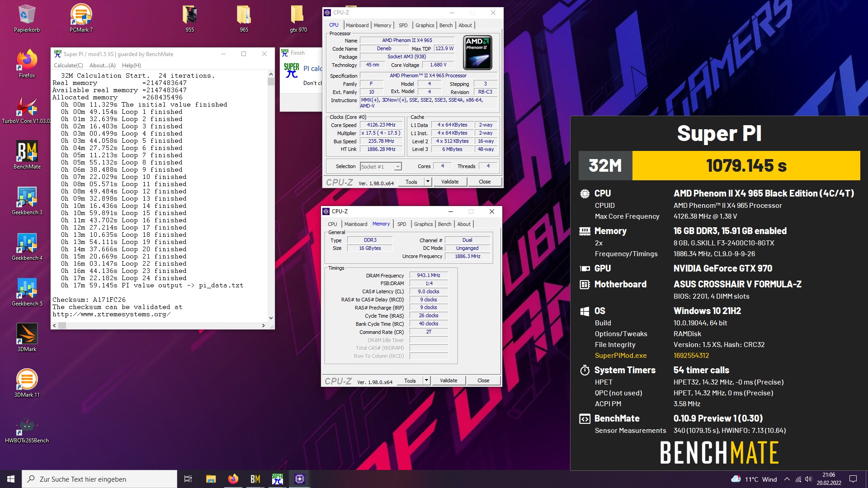Viewport: 868px width, 488px height.
Task: Switch to Firefox in the taskbar
Action: click(233, 479)
